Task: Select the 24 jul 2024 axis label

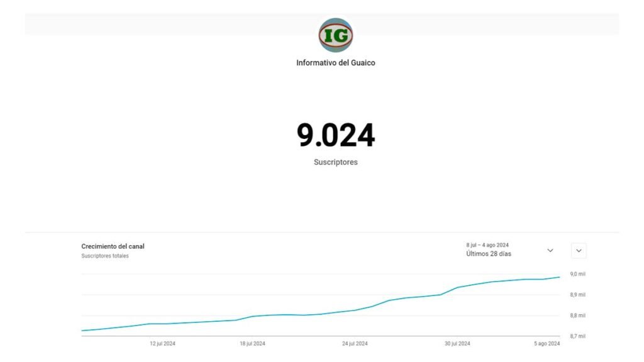Action: (x=355, y=344)
